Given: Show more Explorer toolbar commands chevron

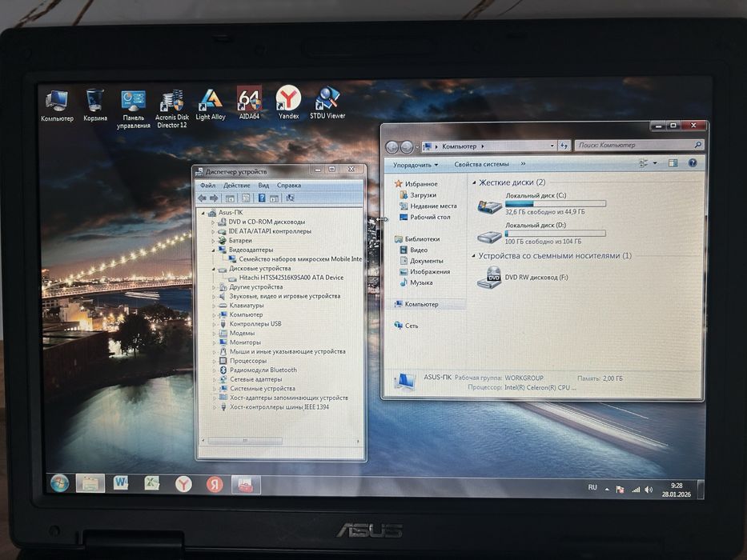Looking at the screenshot, I should (x=523, y=164).
